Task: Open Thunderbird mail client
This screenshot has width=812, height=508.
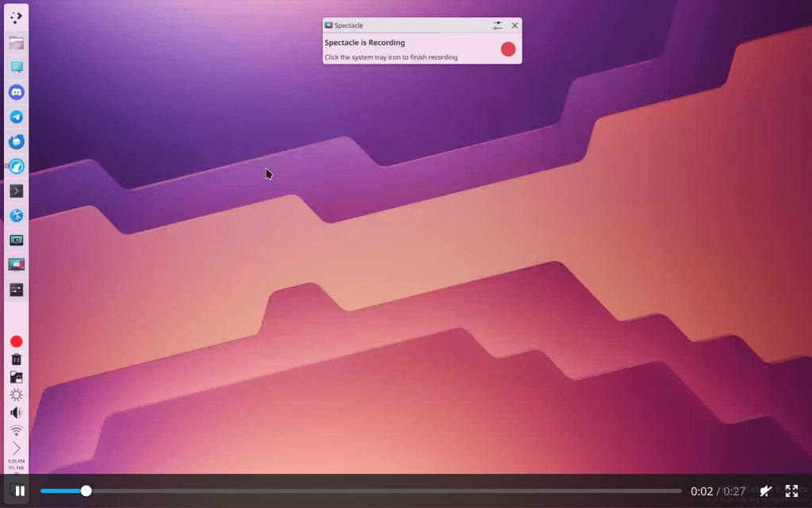Action: click(x=16, y=141)
